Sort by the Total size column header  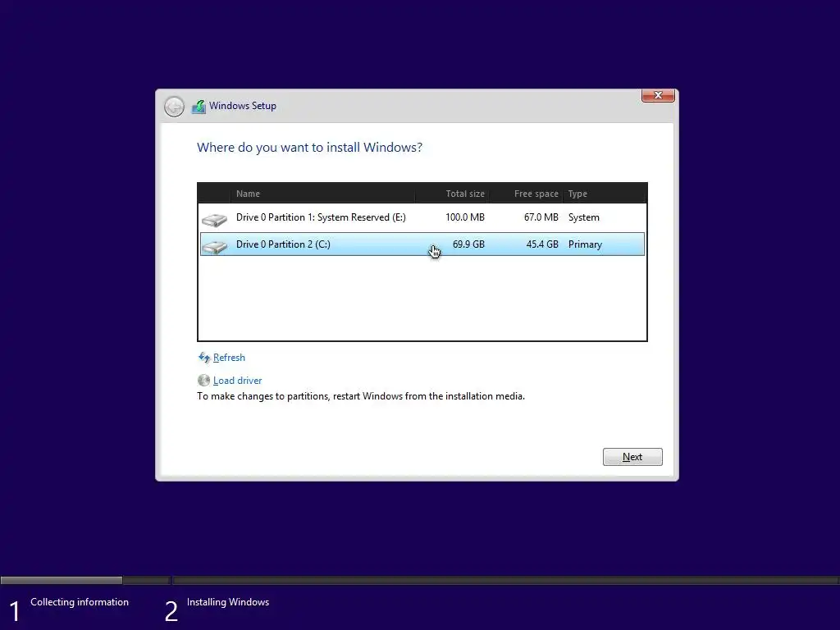click(x=452, y=194)
